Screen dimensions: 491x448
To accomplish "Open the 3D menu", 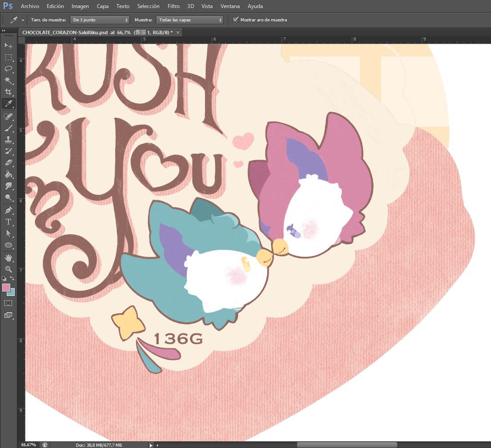I will tap(190, 6).
